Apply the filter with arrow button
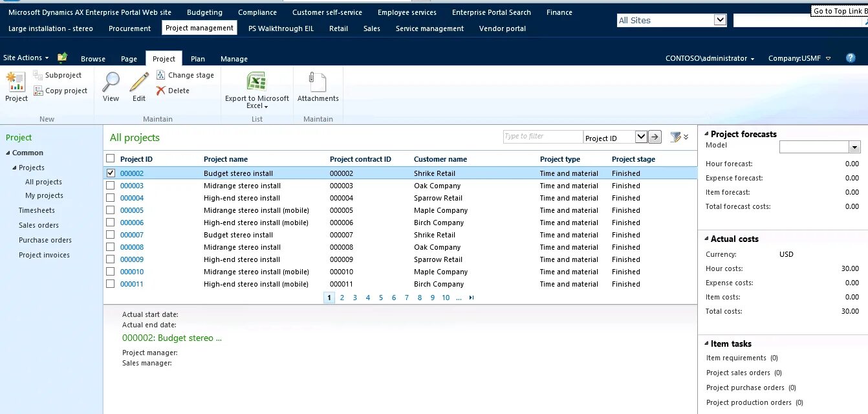Screen dimensions: 868x414 655,137
